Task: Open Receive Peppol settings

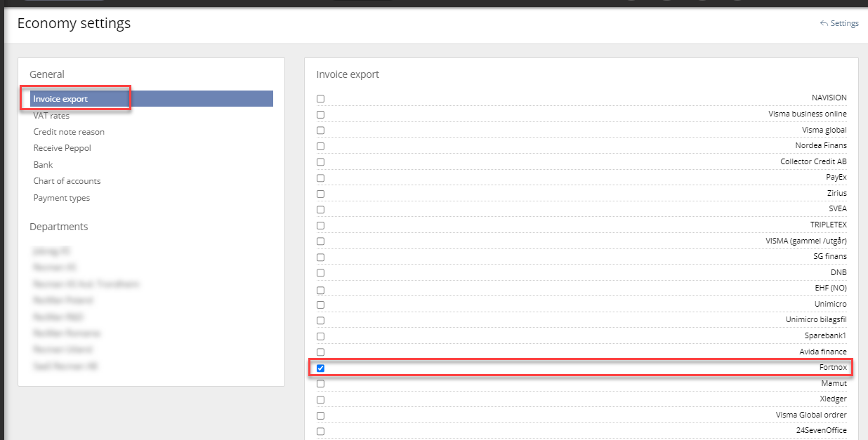Action: coord(62,148)
